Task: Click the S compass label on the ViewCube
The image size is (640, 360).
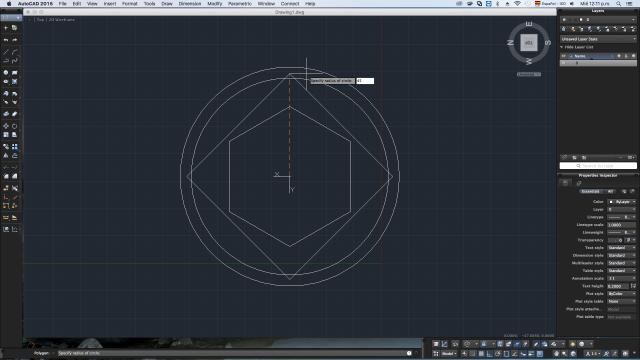Action: pos(548,42)
